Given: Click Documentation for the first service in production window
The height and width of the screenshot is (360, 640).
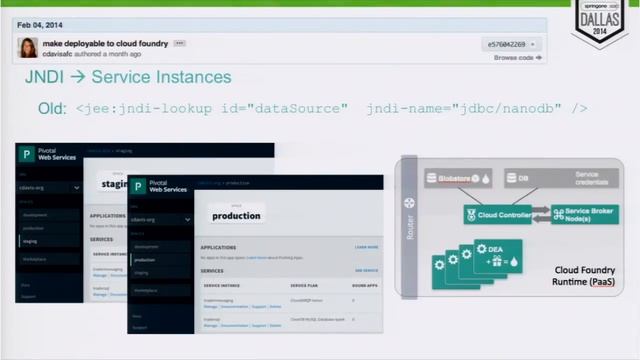Looking at the screenshot, I should 234,307.
